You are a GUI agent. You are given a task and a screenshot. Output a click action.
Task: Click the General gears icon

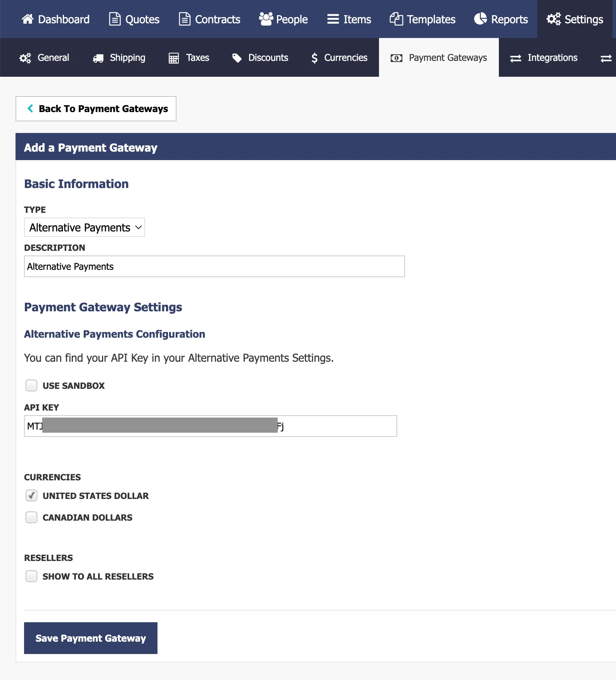click(25, 58)
